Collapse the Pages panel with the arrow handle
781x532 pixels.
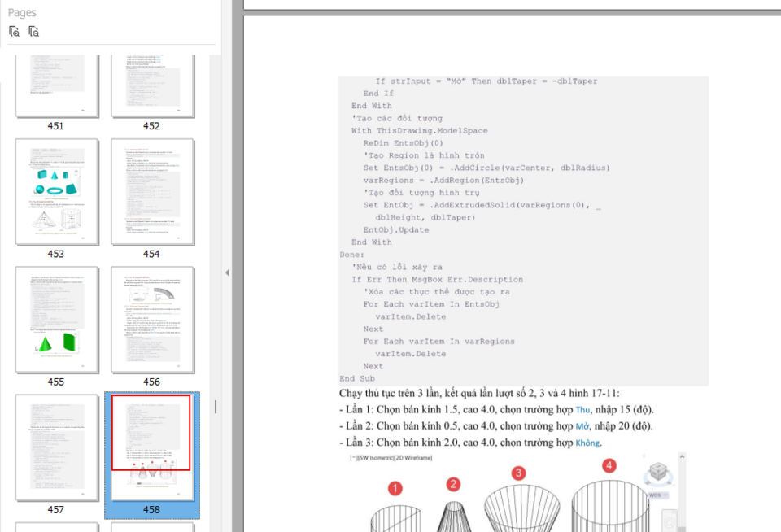pos(227,273)
